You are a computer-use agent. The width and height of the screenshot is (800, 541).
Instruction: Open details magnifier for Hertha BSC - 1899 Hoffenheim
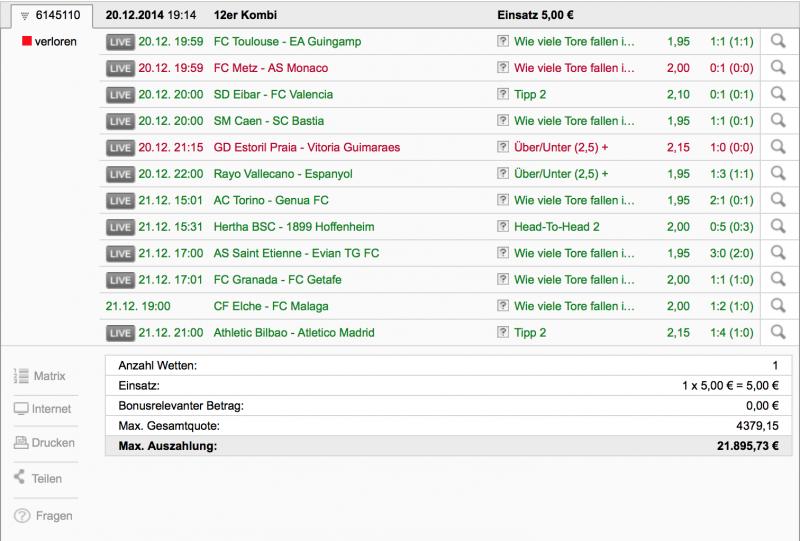point(778,227)
